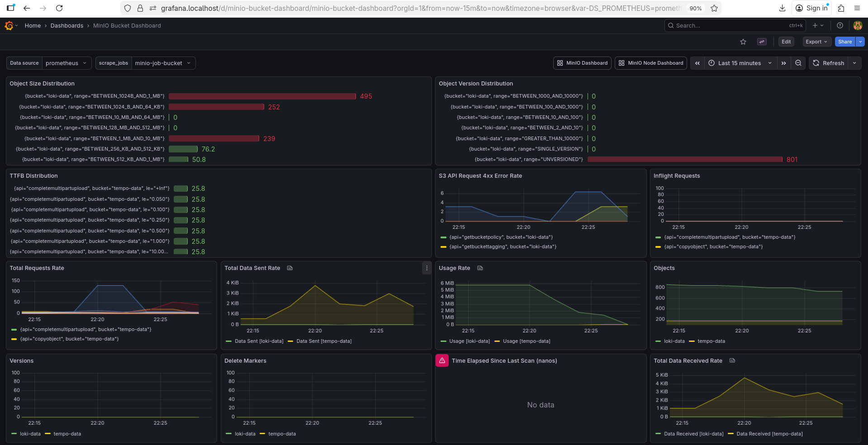The width and height of the screenshot is (868, 445).
Task: Click the green loki-data color swatch in the Objects legend
Action: (658, 341)
